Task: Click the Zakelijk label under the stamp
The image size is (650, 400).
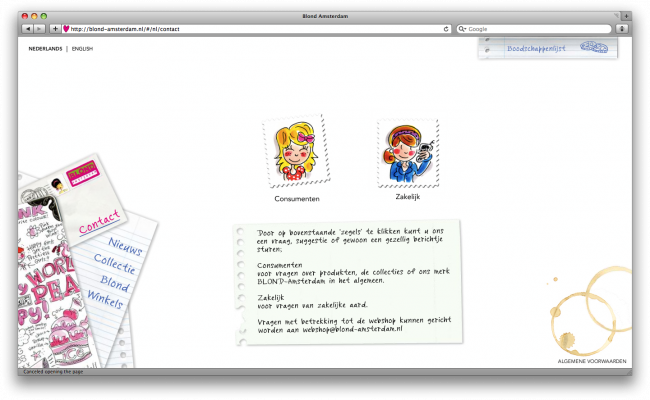Action: (x=407, y=197)
